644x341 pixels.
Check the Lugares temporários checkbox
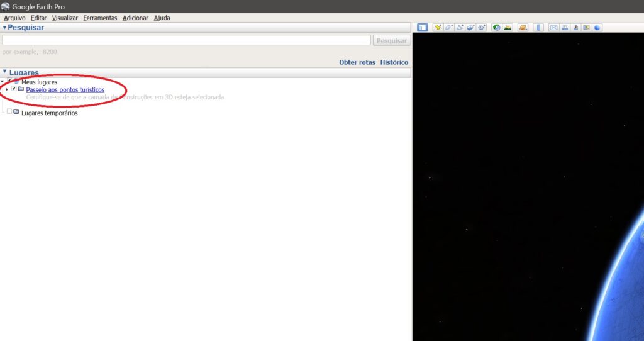click(9, 112)
